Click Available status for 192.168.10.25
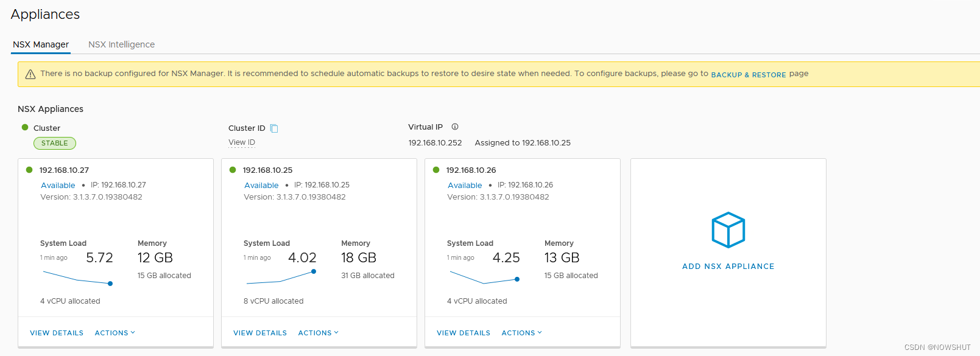Screen dimensions: 980x356 pos(261,186)
